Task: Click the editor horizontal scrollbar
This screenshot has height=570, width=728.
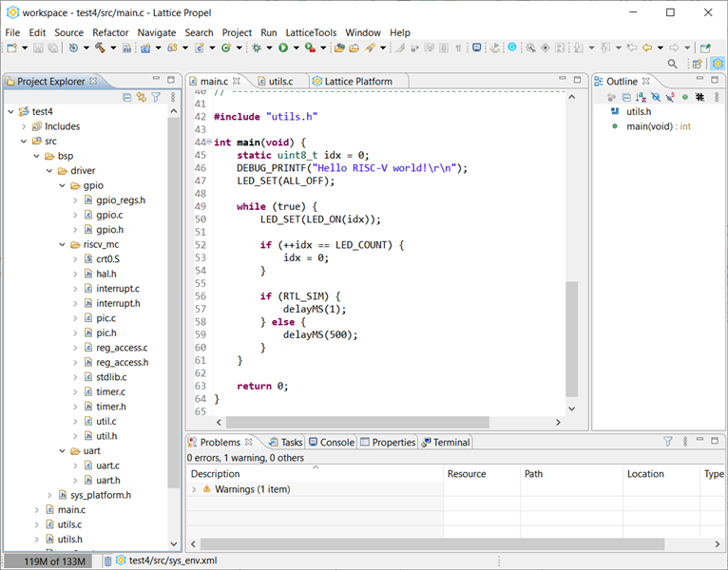Action: click(x=356, y=422)
